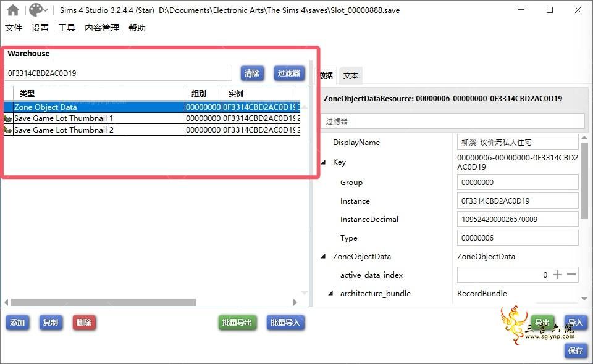Click the right arrow of horizontal scrollbar

pos(295,302)
